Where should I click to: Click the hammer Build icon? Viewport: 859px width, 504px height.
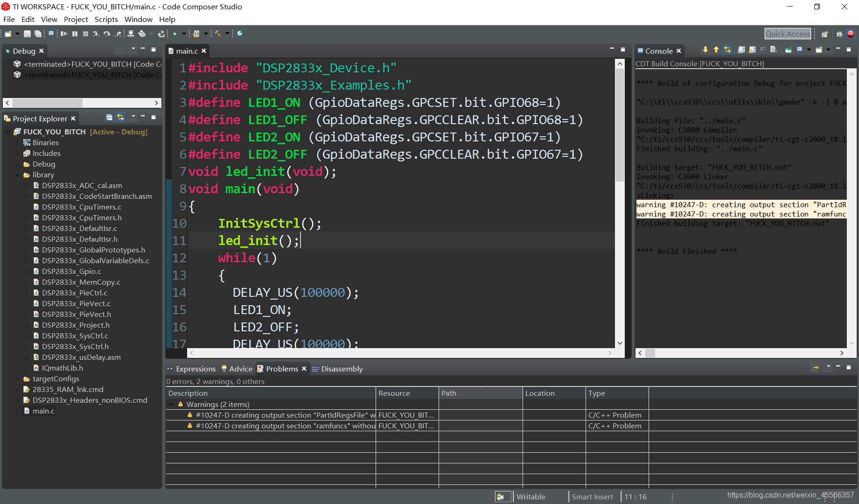tap(218, 34)
